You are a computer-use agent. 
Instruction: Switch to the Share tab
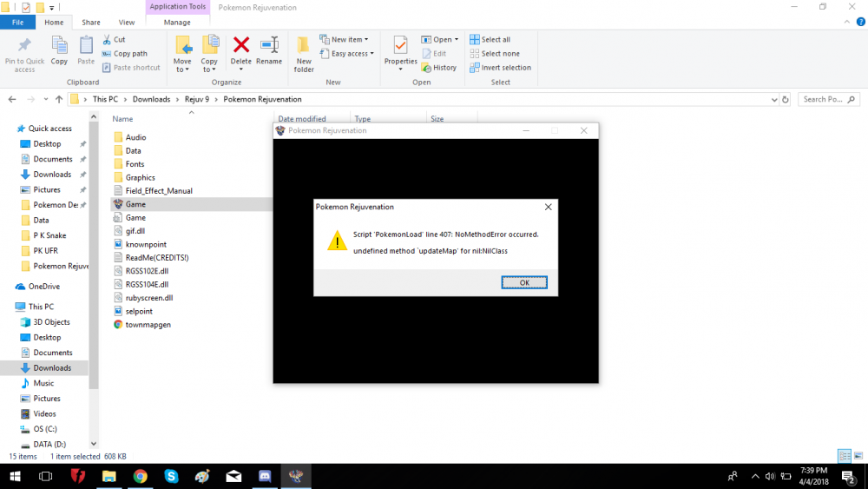91,23
